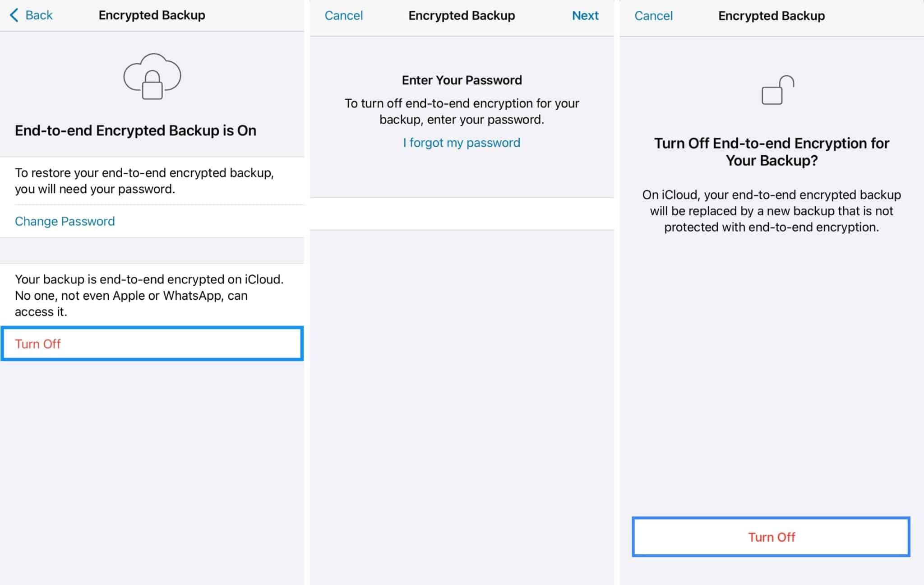Cancel the Turn Off confirmation screen

click(x=654, y=15)
